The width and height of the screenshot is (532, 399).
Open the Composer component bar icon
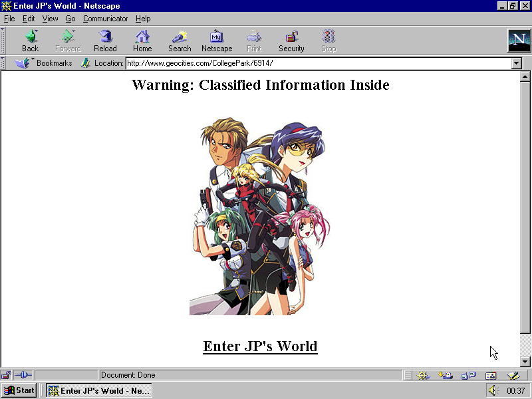tap(513, 375)
